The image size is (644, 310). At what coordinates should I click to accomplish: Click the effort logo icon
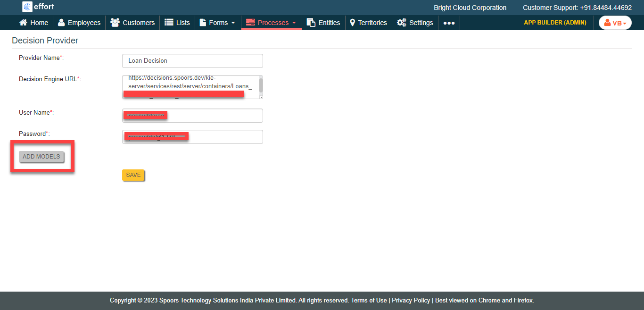click(x=27, y=7)
